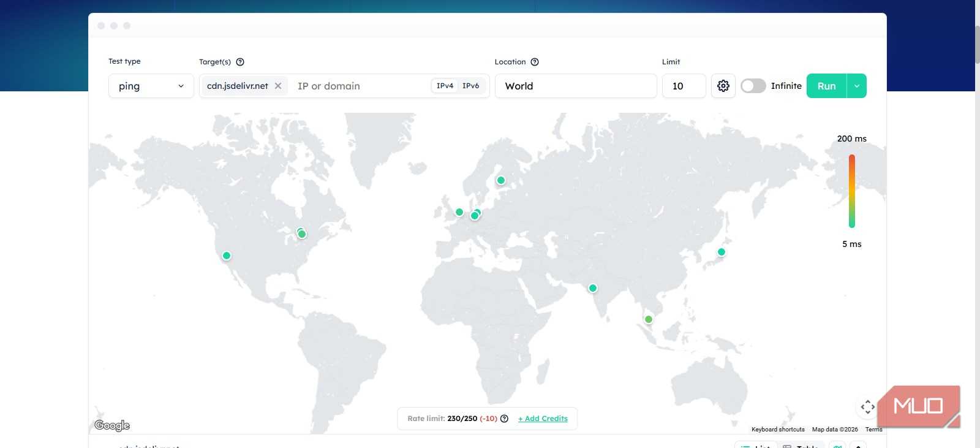980x448 pixels.
Task: Click the probe marker in Japan
Action: pyautogui.click(x=722, y=252)
